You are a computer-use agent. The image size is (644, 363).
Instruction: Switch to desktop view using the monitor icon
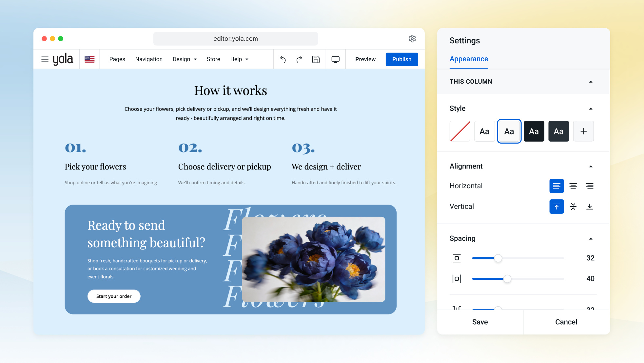(336, 59)
